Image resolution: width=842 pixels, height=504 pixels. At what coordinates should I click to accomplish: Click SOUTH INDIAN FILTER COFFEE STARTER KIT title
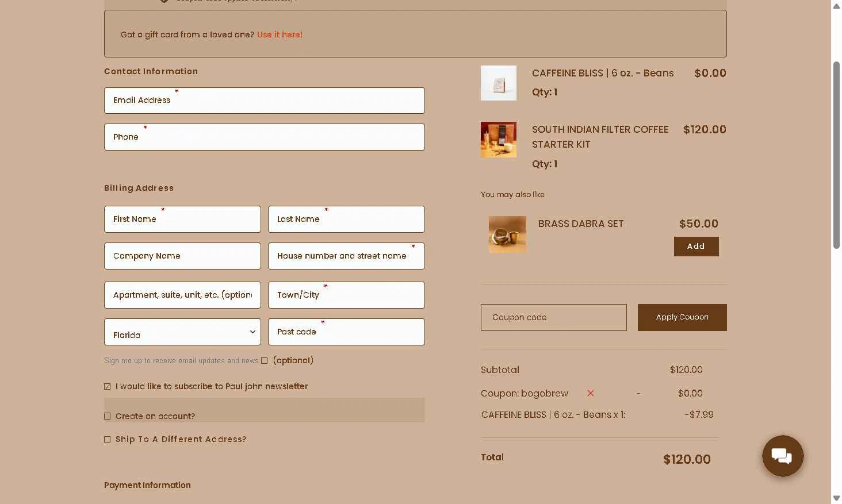pos(600,137)
